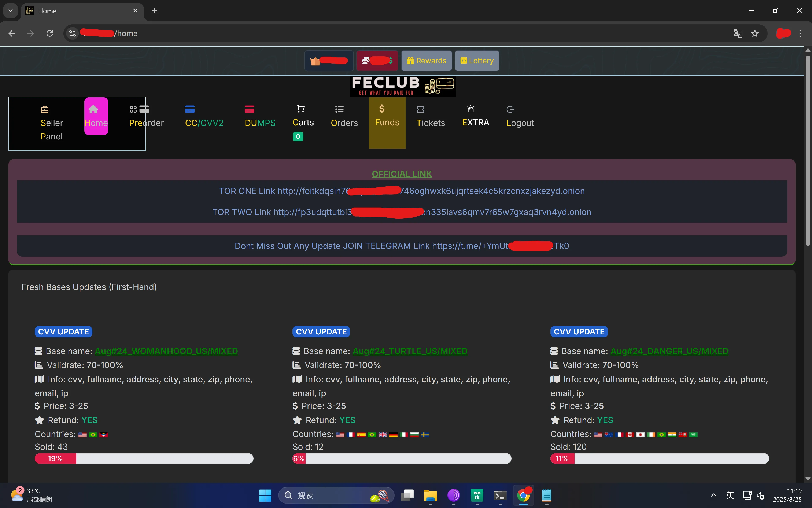Click the scrollbar down arrow
Viewport: 812px width, 508px height.
click(808, 478)
